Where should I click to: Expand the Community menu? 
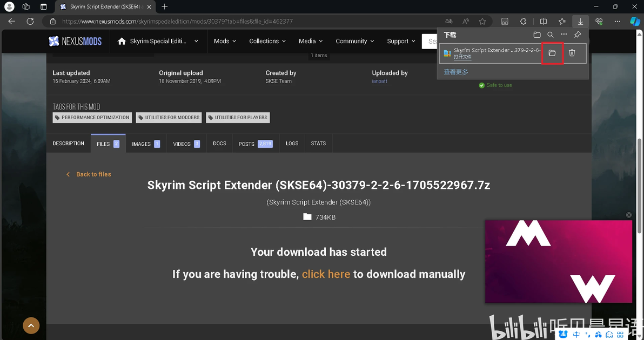355,41
